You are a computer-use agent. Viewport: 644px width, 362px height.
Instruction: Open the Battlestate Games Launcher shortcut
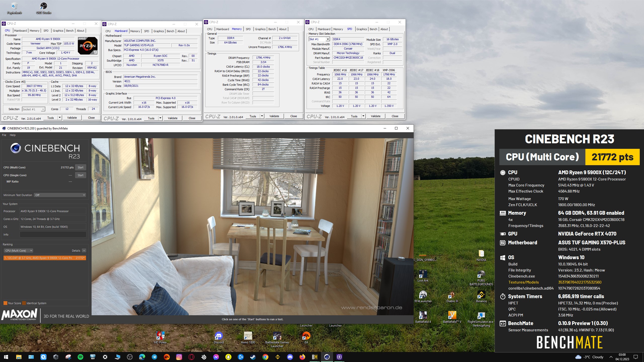pos(277,340)
